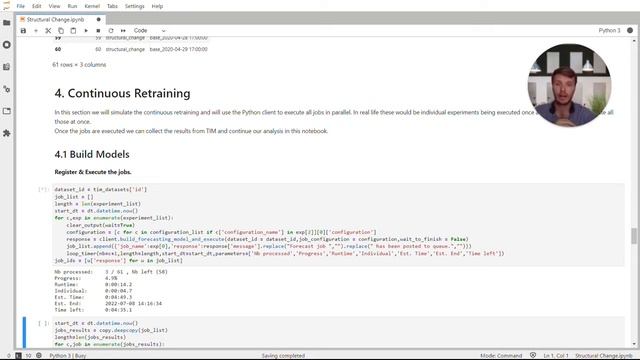Save the notebook with the disk icon
640x360 pixels.
23,31
